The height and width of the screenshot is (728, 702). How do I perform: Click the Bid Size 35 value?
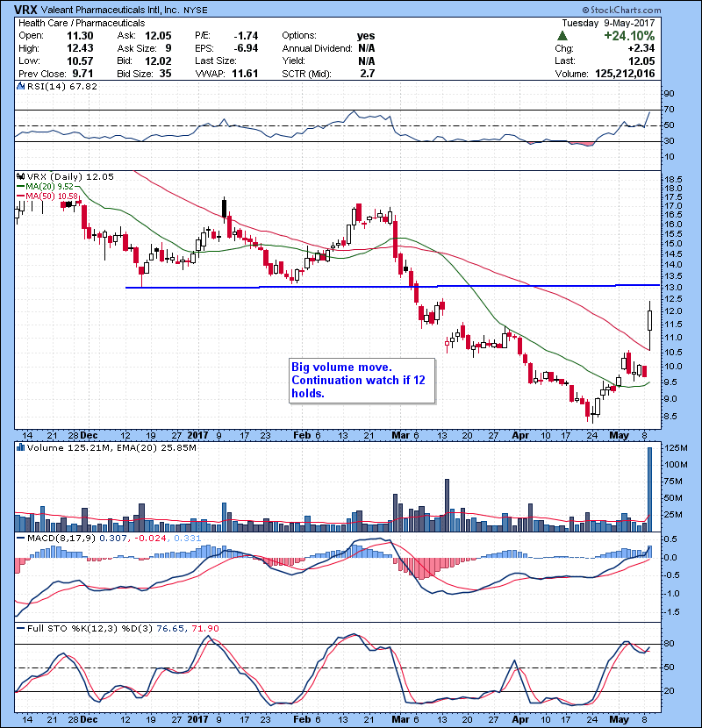pyautogui.click(x=165, y=74)
